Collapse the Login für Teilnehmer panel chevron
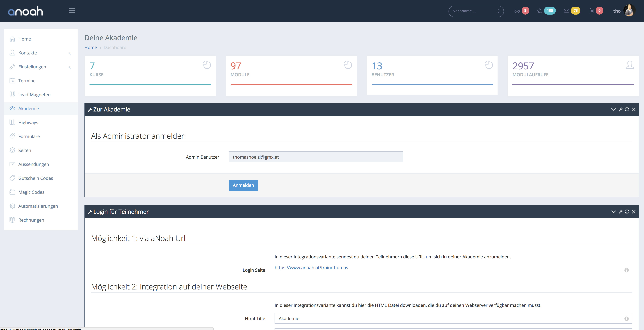The width and height of the screenshot is (644, 330). tap(613, 212)
